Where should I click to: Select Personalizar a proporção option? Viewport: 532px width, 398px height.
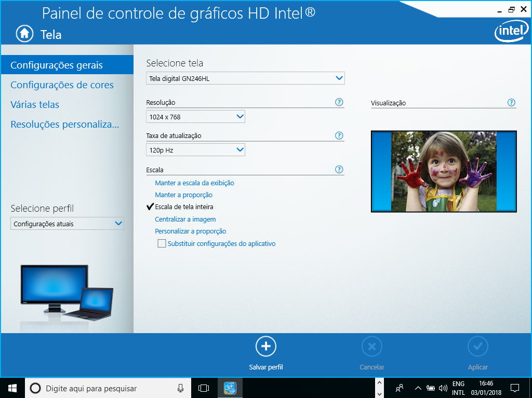point(190,231)
